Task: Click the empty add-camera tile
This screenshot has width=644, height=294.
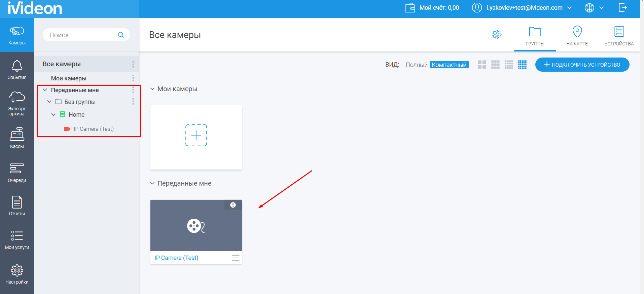Action: [x=196, y=137]
